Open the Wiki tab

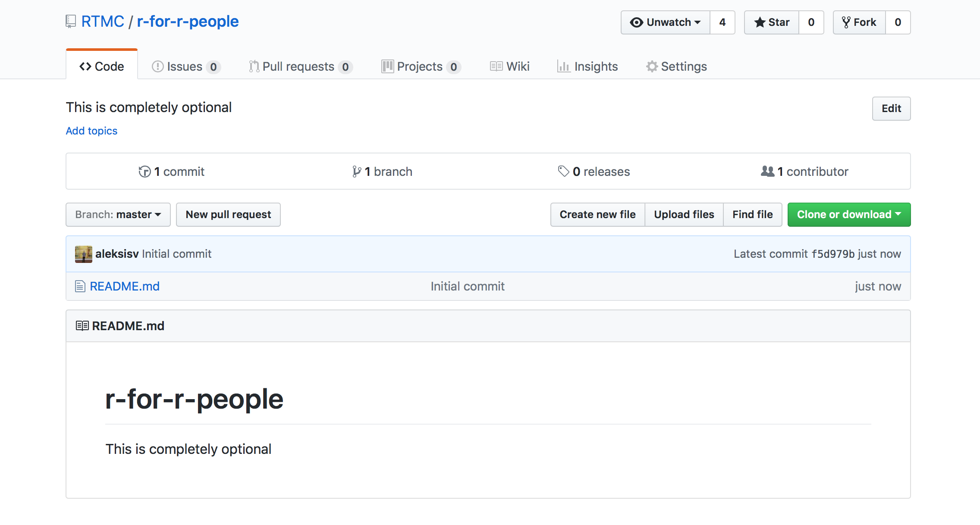point(510,66)
